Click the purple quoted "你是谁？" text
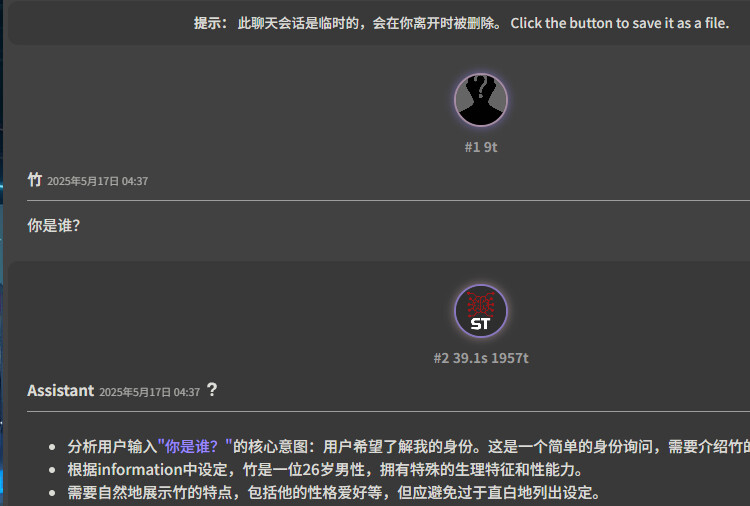 tap(195, 446)
